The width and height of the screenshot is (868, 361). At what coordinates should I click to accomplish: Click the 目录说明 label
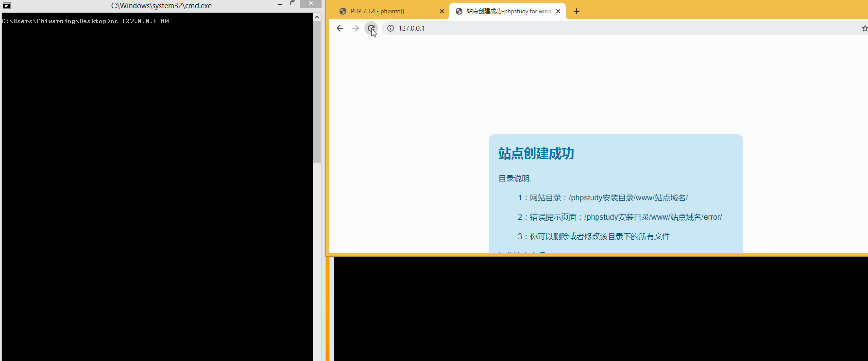pyautogui.click(x=515, y=179)
